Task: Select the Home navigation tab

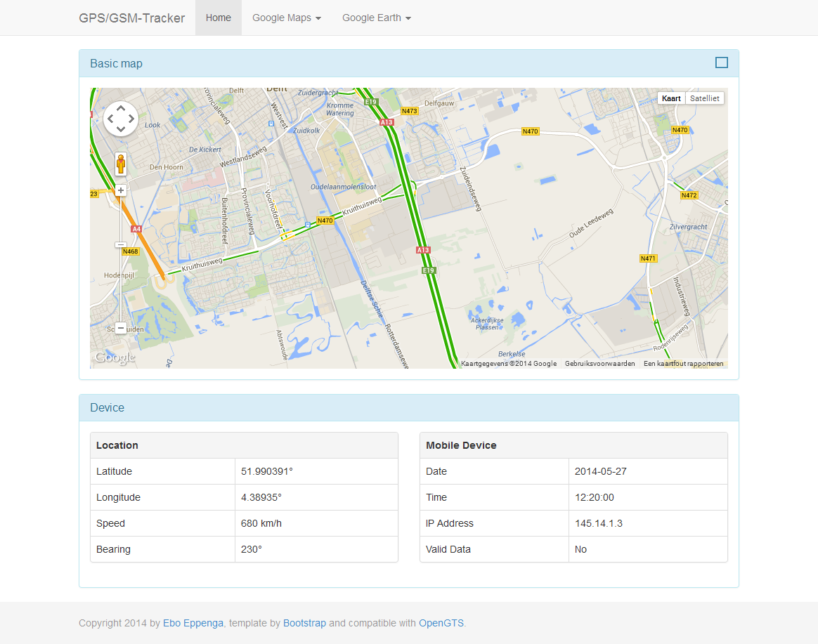Action: [218, 18]
